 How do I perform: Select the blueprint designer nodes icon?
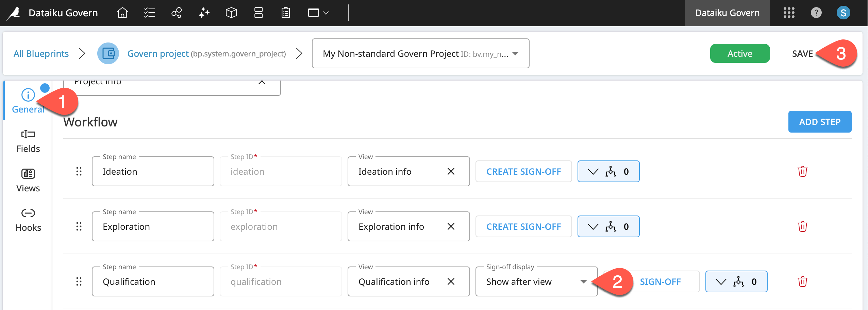pyautogui.click(x=177, y=13)
